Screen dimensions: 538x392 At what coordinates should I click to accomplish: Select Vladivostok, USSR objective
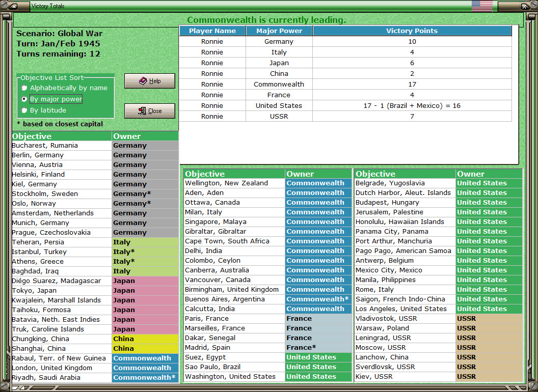click(405, 319)
